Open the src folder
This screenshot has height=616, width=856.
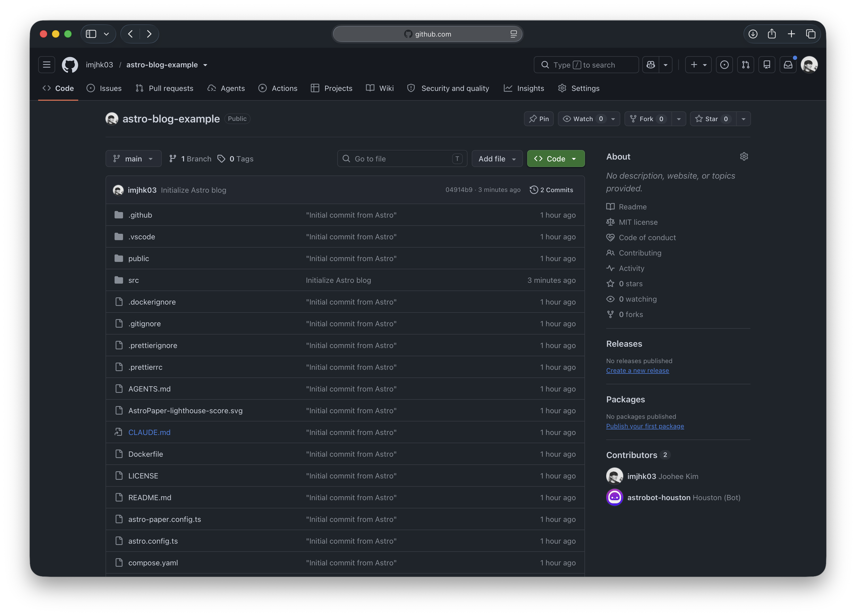(x=134, y=280)
